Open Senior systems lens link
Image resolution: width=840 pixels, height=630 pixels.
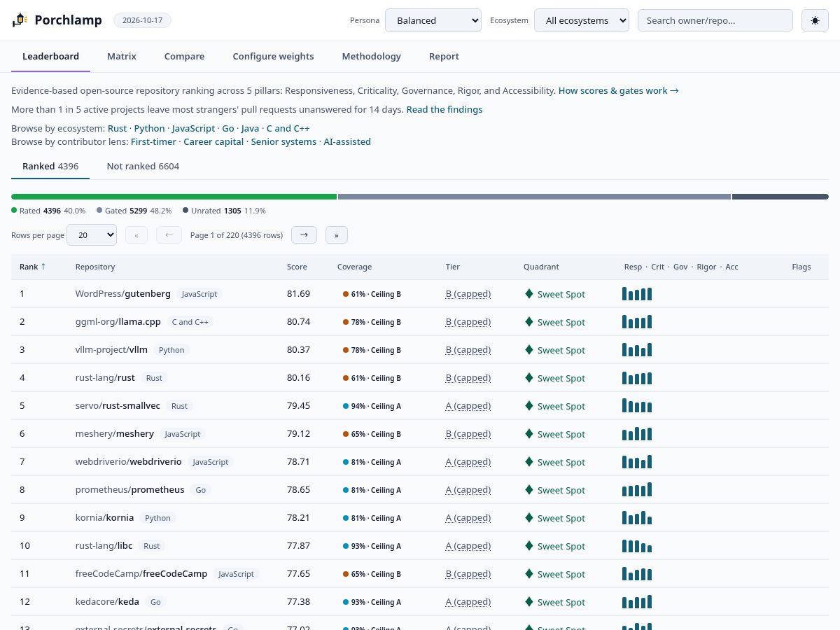click(x=283, y=141)
